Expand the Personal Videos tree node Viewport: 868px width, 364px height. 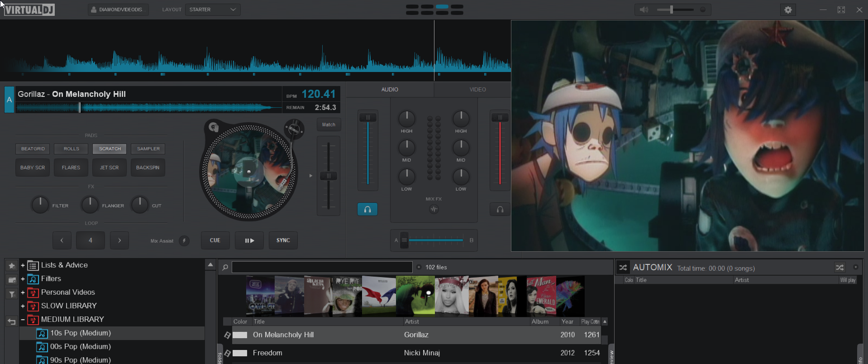coord(23,292)
